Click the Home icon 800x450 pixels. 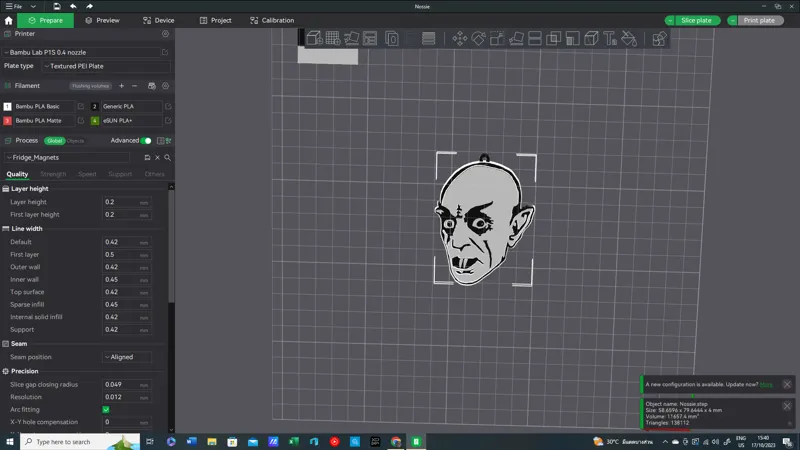click(x=9, y=20)
